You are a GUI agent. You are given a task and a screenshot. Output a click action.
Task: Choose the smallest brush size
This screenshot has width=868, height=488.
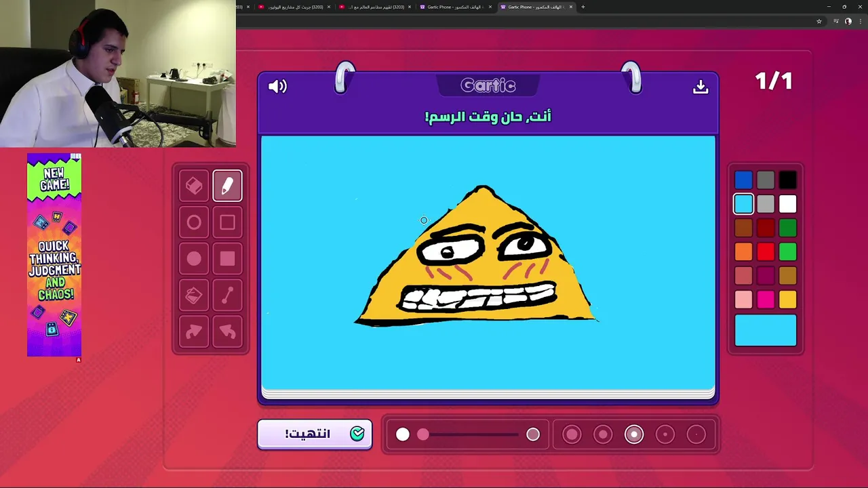click(x=696, y=434)
